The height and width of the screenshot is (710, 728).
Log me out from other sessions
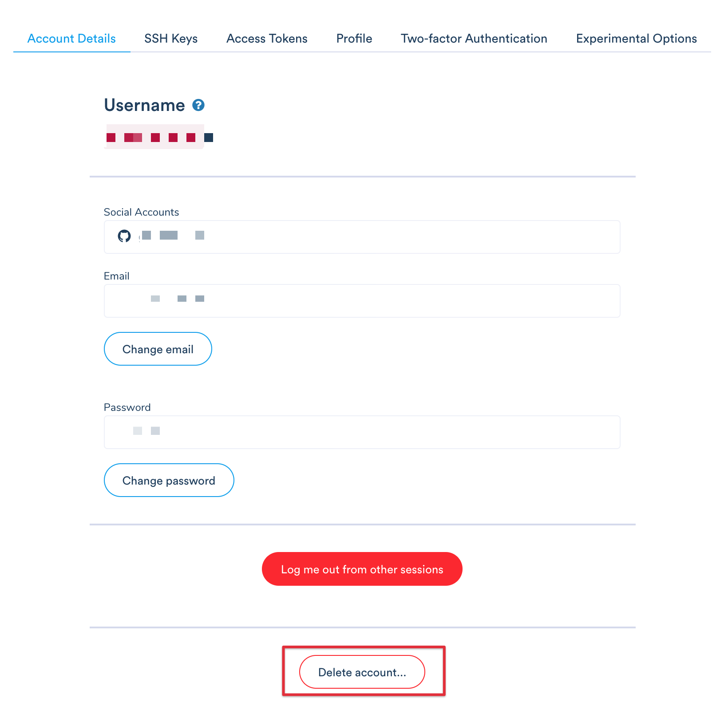click(x=362, y=569)
